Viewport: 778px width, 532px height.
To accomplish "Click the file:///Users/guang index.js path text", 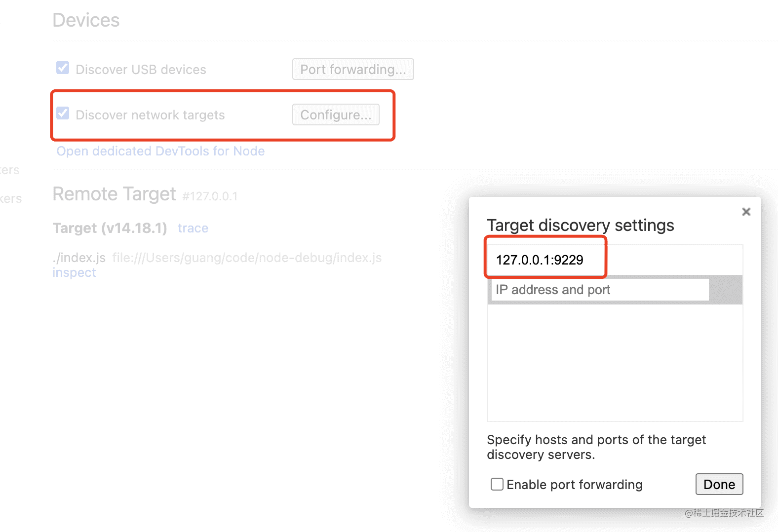I will [x=247, y=258].
